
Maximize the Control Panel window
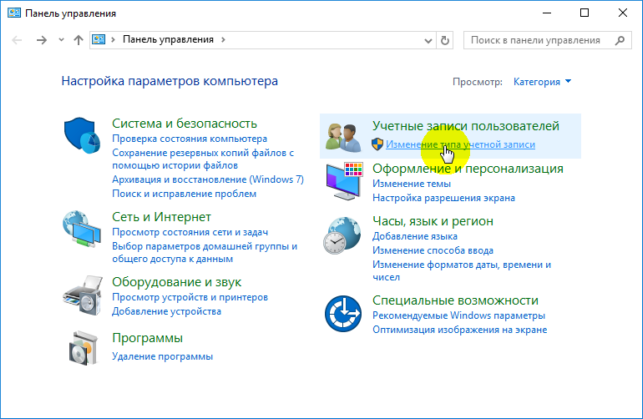pos(584,13)
